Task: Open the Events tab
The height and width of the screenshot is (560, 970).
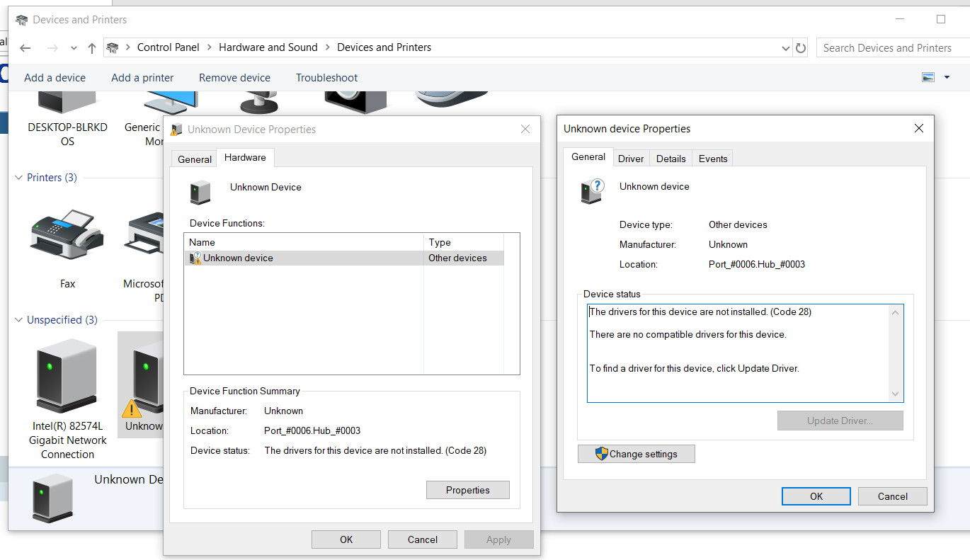Action: [x=712, y=159]
